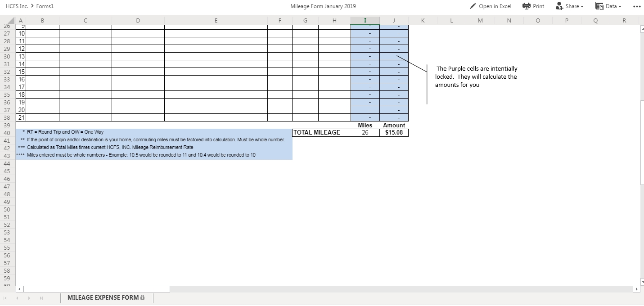Open the more options ellipsis menu

click(x=636, y=6)
